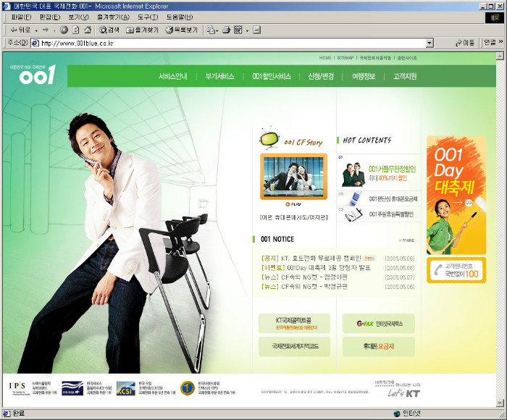Click the HOME link at the top

325,58
